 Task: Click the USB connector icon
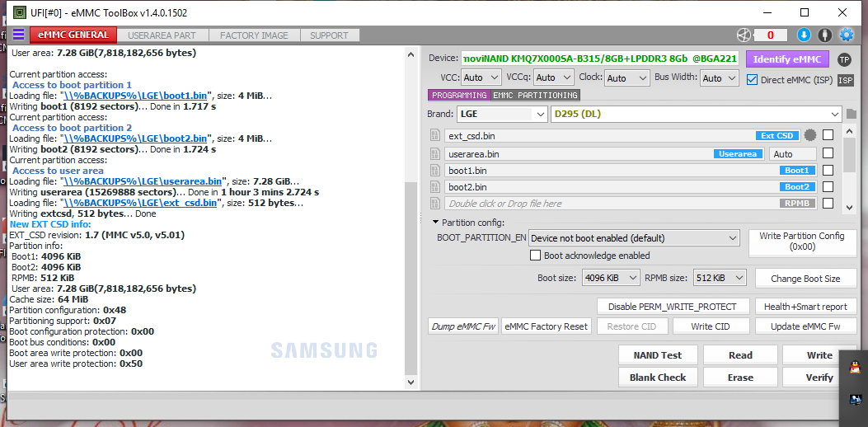click(825, 35)
